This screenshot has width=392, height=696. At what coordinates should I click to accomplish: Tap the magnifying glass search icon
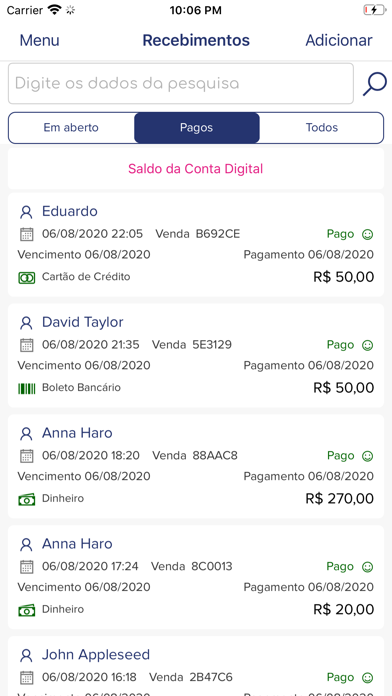click(x=375, y=83)
